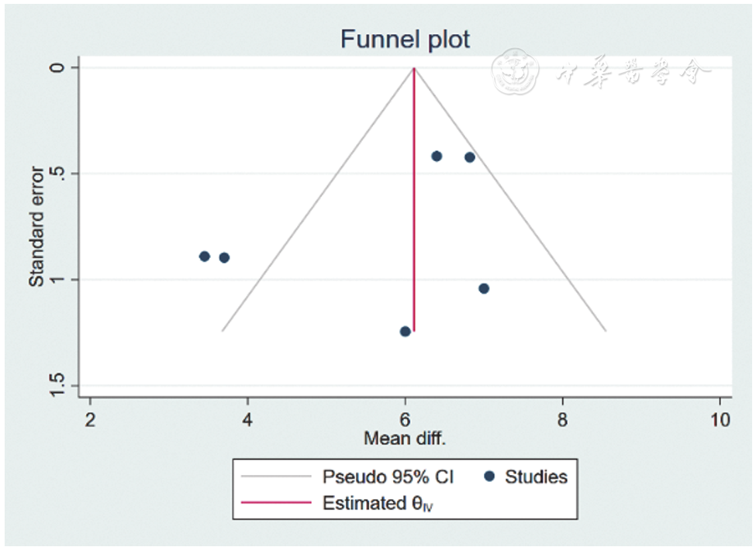Screen dimensions: 756x547
Task: Click the x-axis tick label 10
Action: (720, 421)
